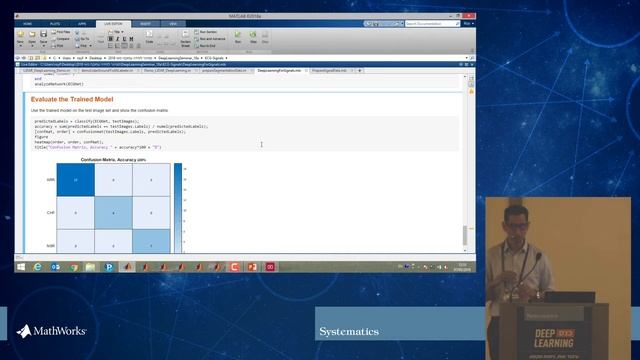Click the Open folder icon
This screenshot has height=360, width=640.
(x=32, y=34)
